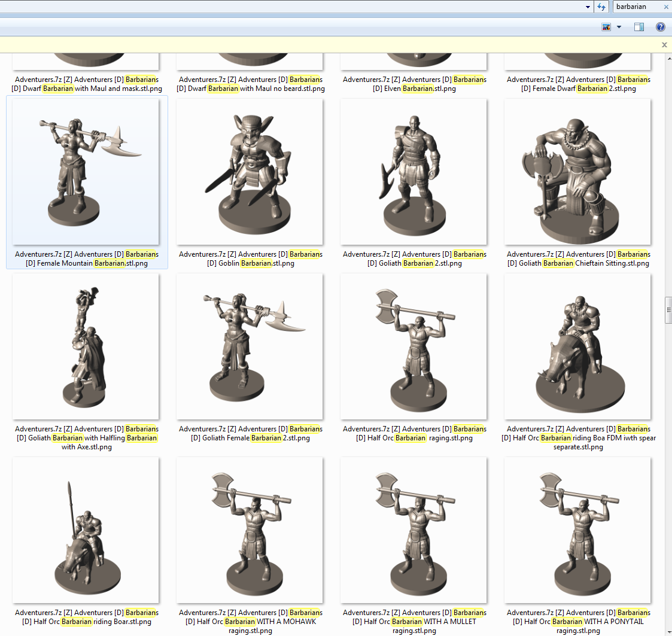This screenshot has width=672, height=636.
Task: Select Goliath Barbarian Chieftain Sitting thumbnail
Action: point(577,172)
